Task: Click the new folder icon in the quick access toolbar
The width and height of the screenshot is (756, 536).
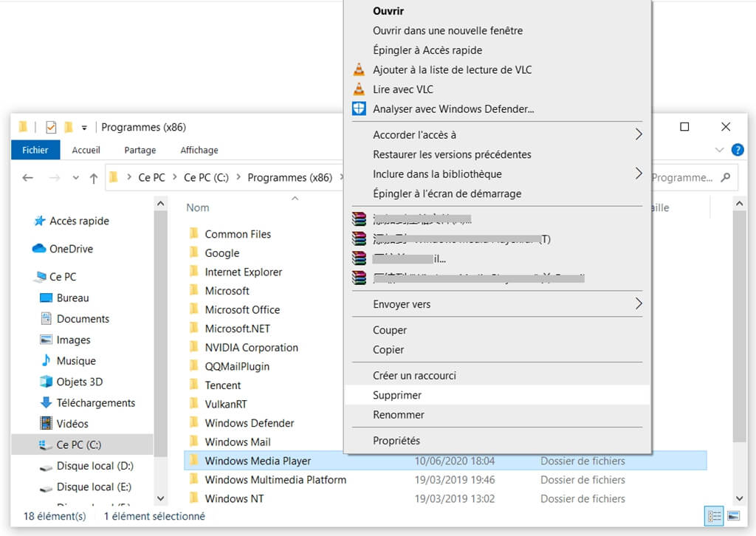Action: [x=69, y=127]
